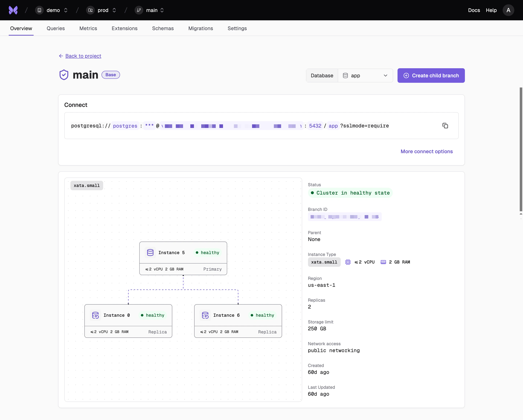The width and height of the screenshot is (523, 420).
Task: Click the Base badge next to main
Action: coord(111,75)
